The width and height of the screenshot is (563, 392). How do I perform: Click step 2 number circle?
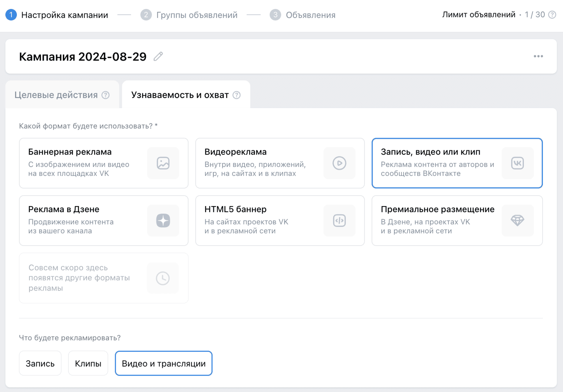(146, 15)
